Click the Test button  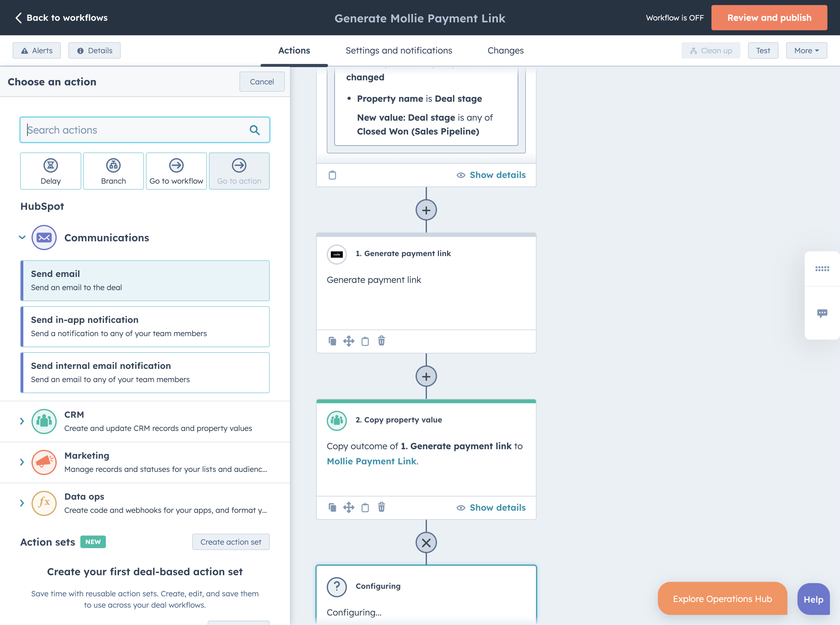pos(763,50)
